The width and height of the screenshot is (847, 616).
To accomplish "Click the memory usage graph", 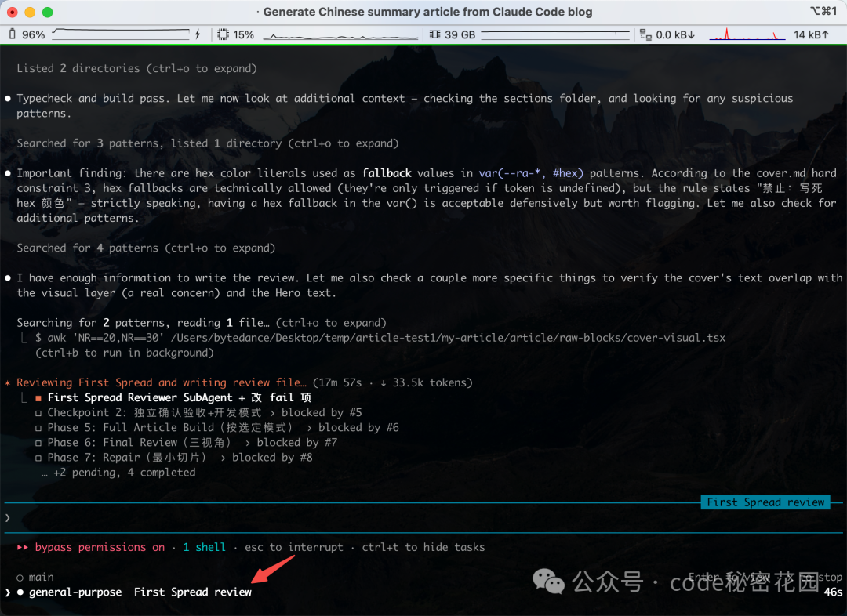I will [x=555, y=35].
